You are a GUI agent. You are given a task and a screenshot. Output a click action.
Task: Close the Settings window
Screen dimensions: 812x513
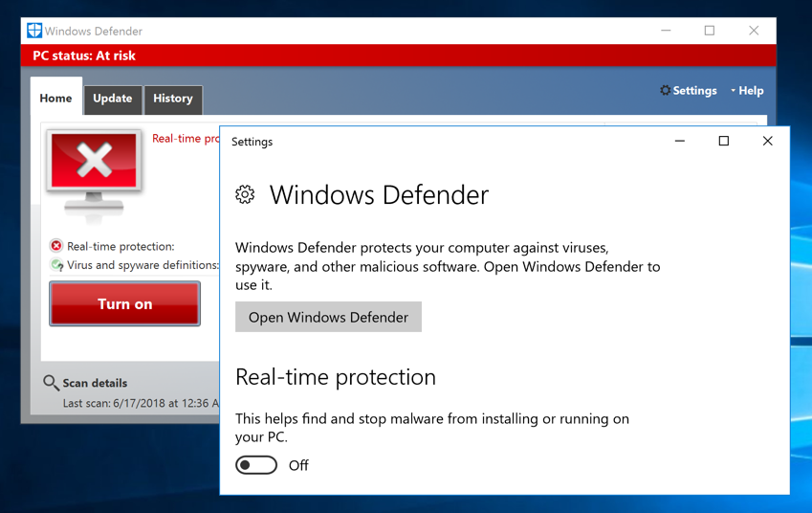pos(767,141)
